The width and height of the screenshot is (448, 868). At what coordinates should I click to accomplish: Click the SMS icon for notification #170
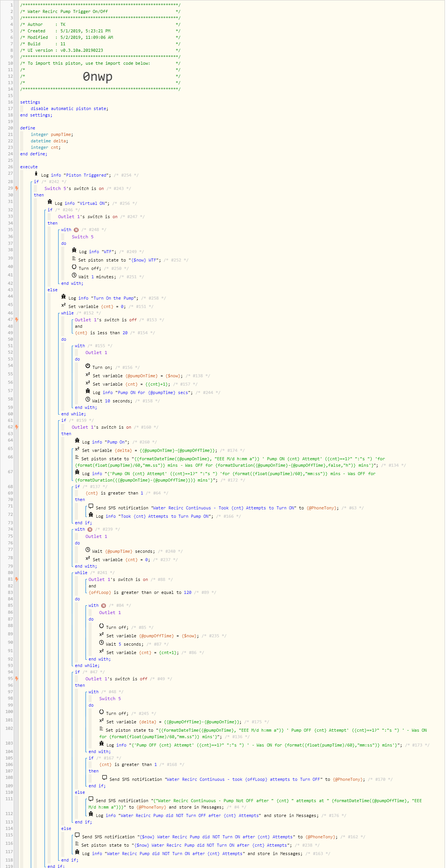tap(105, 778)
